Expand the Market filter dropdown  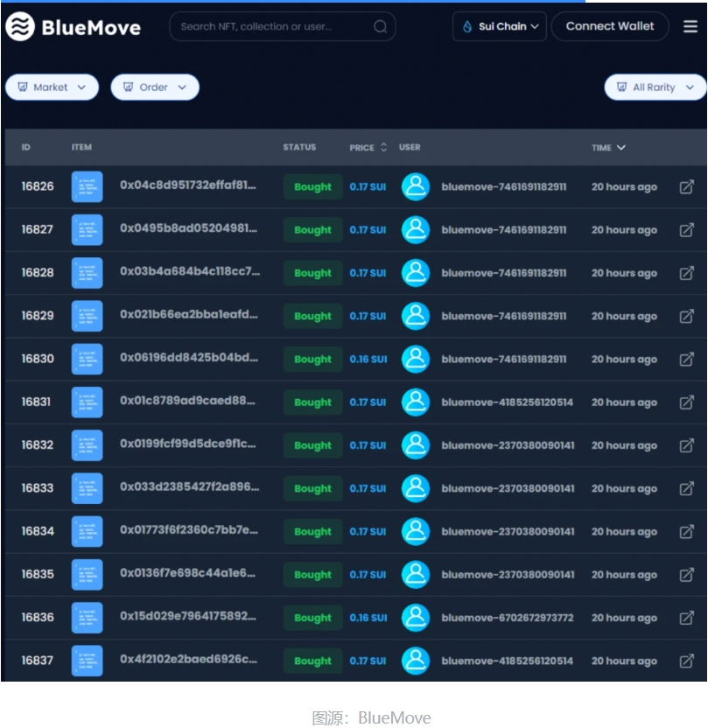[52, 87]
